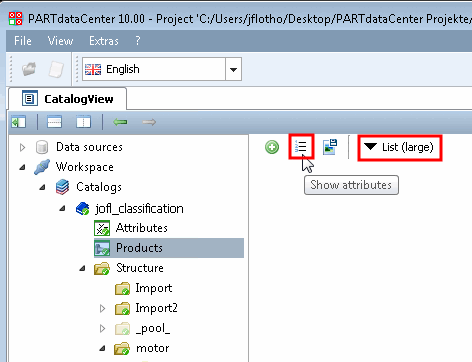Click the new document icon in toolbar
472x362 pixels.
56,69
